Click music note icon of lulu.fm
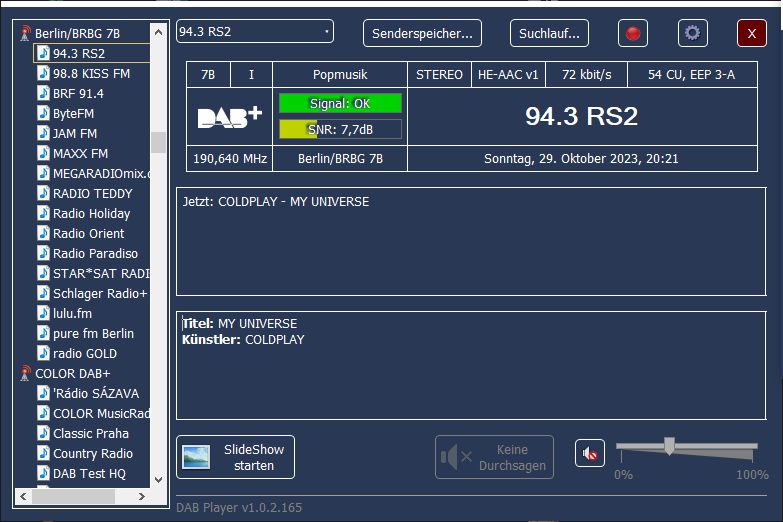Image resolution: width=783 pixels, height=522 pixels. [x=43, y=313]
